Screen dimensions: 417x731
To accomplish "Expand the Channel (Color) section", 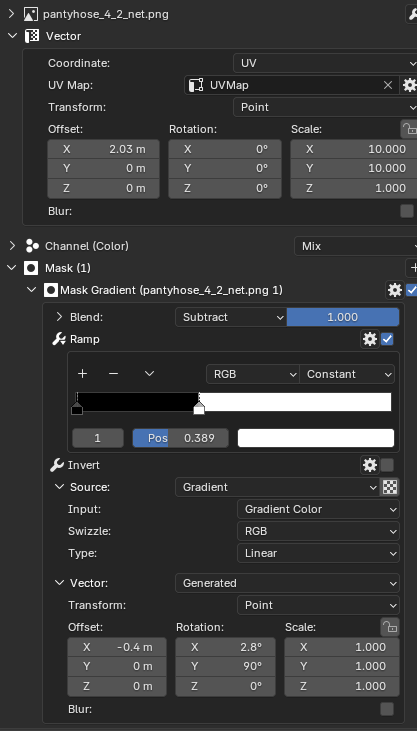I will [x=12, y=246].
